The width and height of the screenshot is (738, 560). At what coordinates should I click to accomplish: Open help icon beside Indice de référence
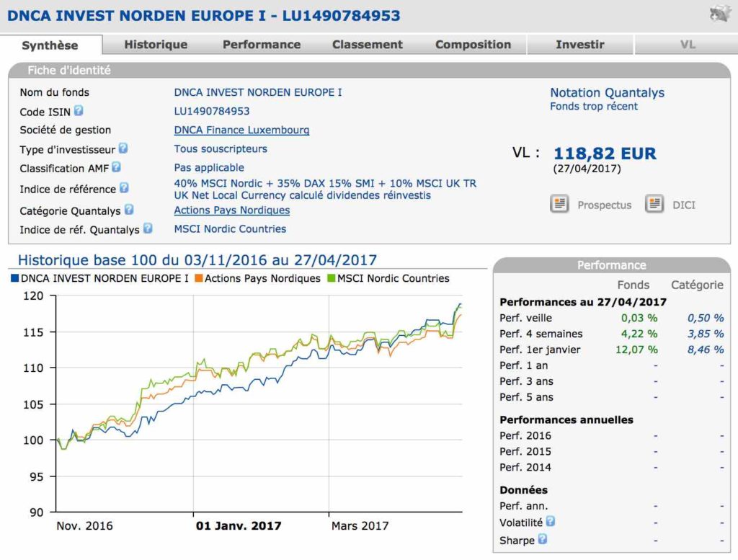pos(124,188)
